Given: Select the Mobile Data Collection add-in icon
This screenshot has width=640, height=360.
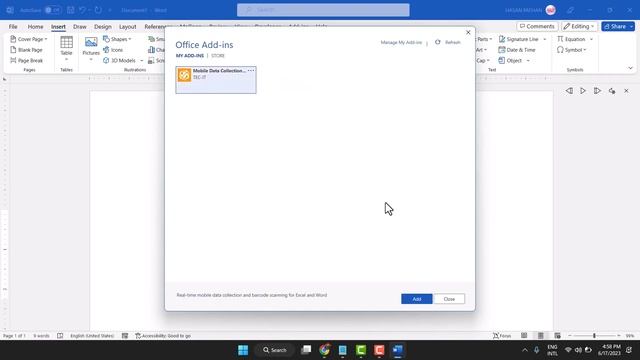Looking at the screenshot, I should [184, 75].
